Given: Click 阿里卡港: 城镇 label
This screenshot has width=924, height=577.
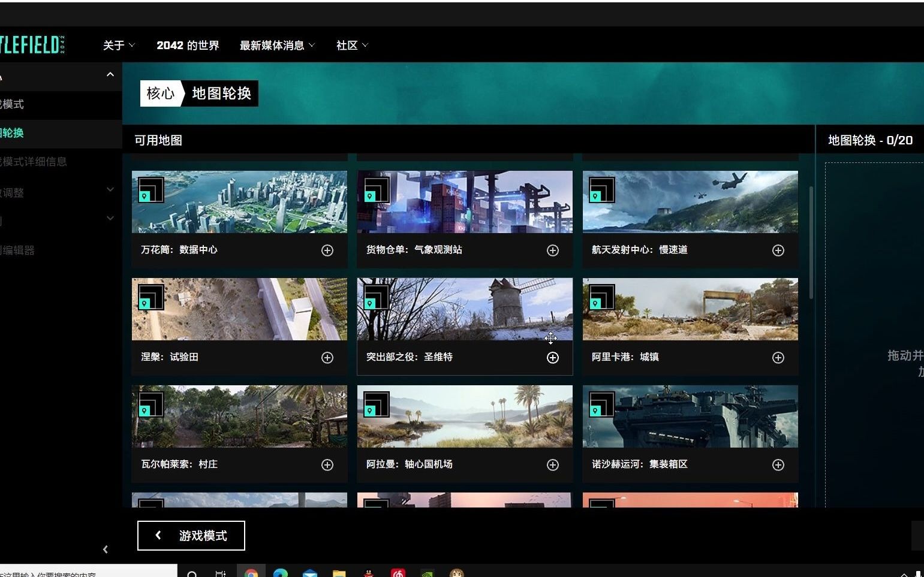Looking at the screenshot, I should click(625, 357).
